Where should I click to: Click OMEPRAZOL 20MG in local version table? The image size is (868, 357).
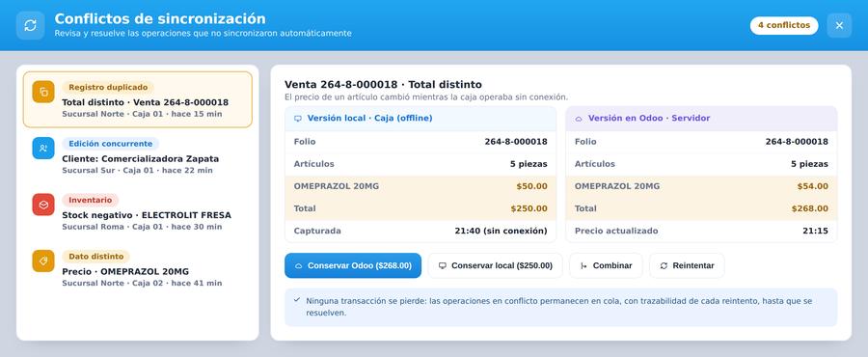tap(337, 186)
